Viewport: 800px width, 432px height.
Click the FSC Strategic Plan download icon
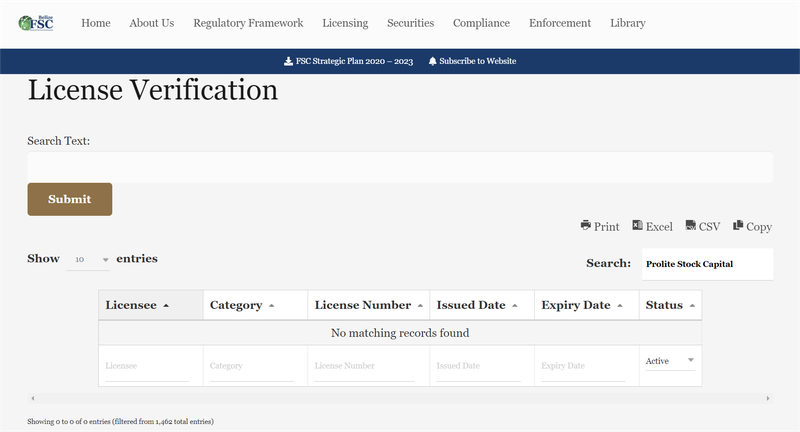tap(289, 61)
